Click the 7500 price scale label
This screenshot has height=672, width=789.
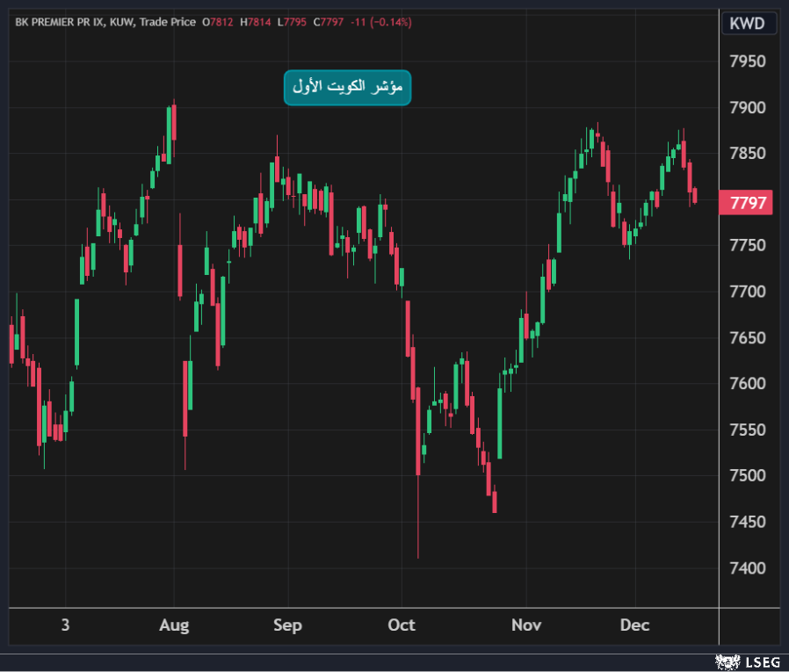tap(747, 476)
